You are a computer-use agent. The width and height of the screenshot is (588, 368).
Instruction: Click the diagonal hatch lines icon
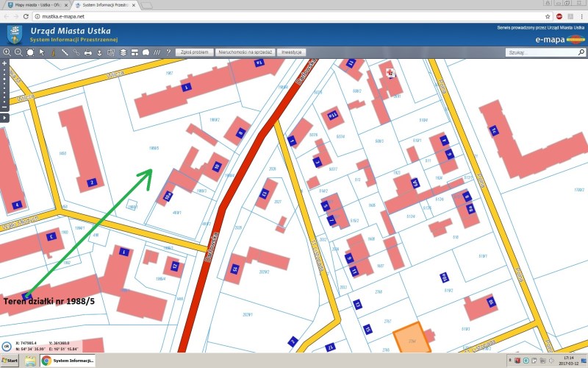click(x=157, y=52)
